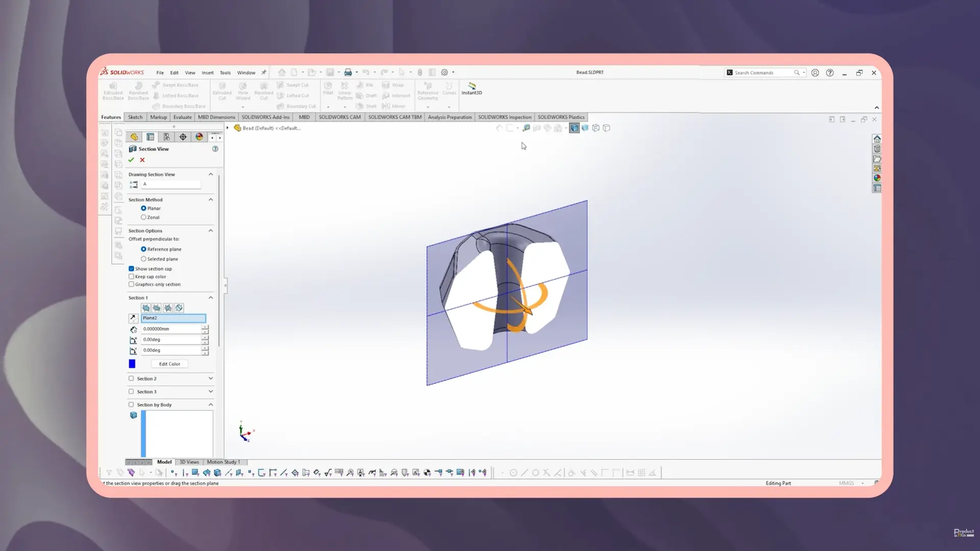Cancel section view with red X
The image size is (980, 551).
pyautogui.click(x=142, y=160)
